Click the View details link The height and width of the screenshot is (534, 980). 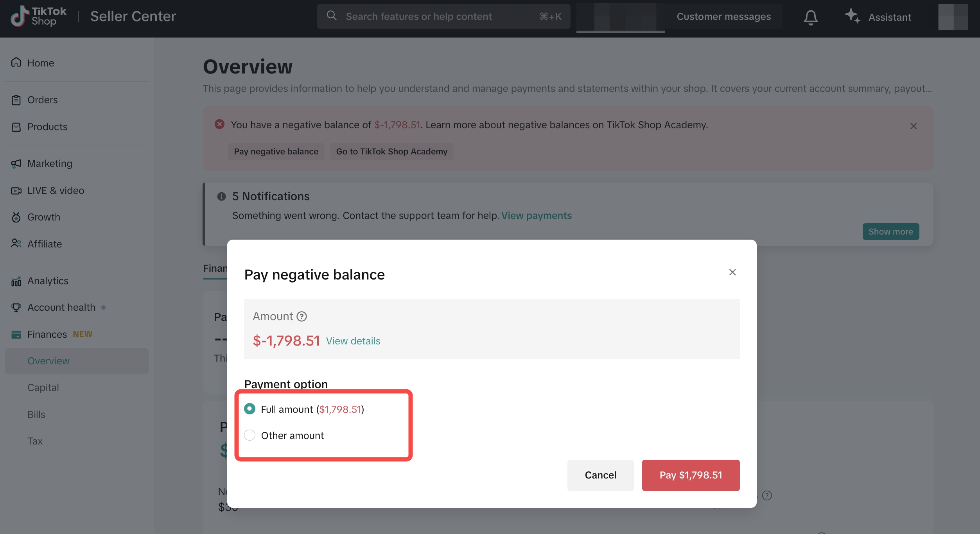coord(353,341)
